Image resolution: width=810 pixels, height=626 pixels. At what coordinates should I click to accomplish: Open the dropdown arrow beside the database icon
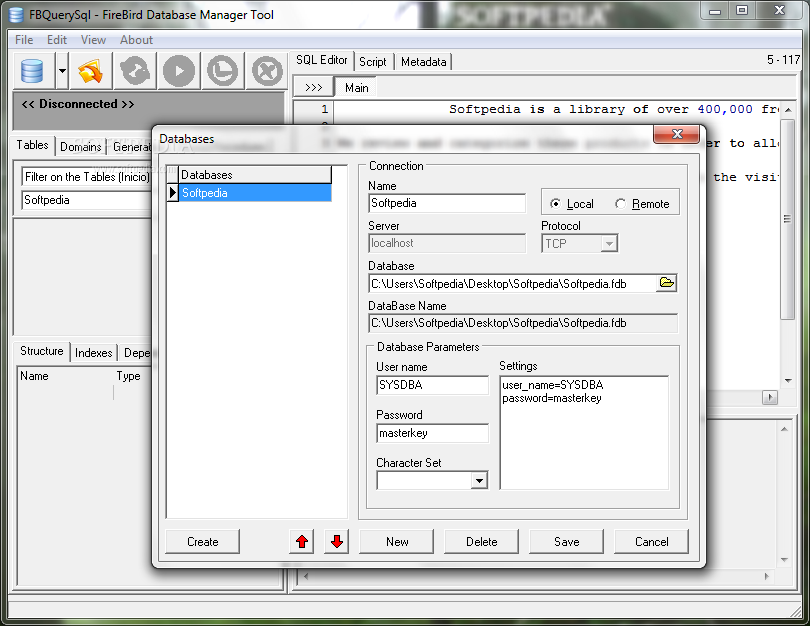[62, 71]
